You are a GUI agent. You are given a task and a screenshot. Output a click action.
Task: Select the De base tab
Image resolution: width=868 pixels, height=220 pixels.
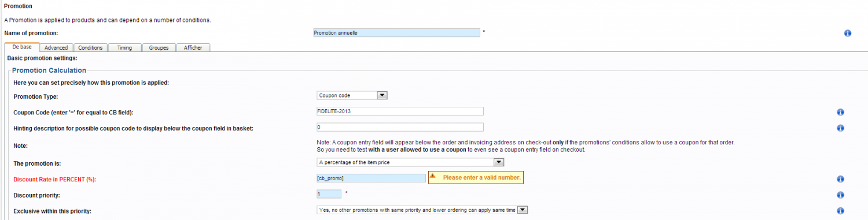pyautogui.click(x=22, y=47)
